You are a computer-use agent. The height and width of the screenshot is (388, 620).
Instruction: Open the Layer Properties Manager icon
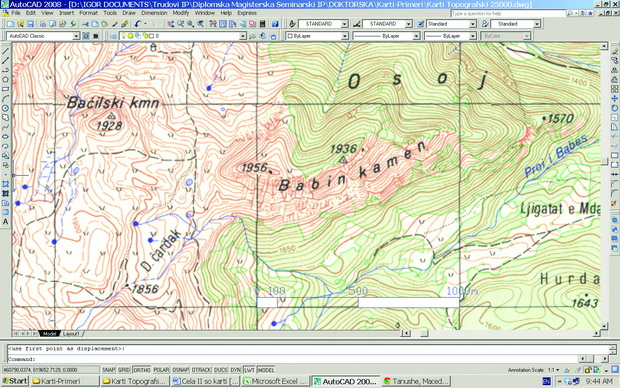(113, 36)
